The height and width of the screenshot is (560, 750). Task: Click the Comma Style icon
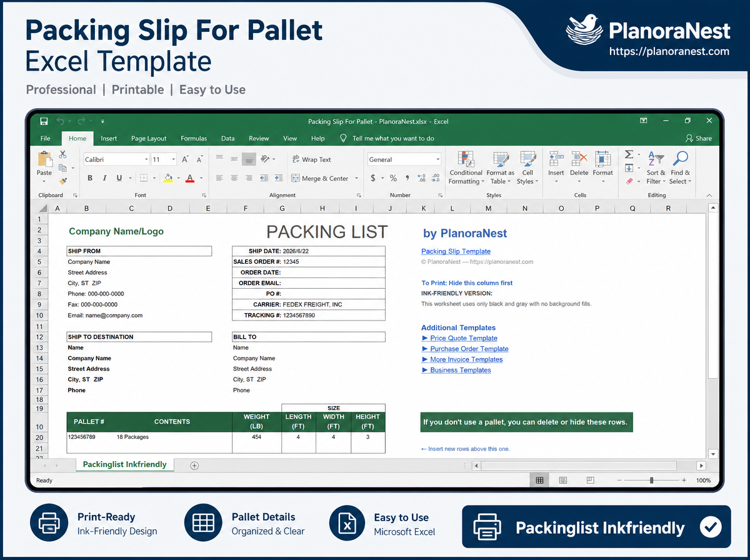[x=407, y=178]
